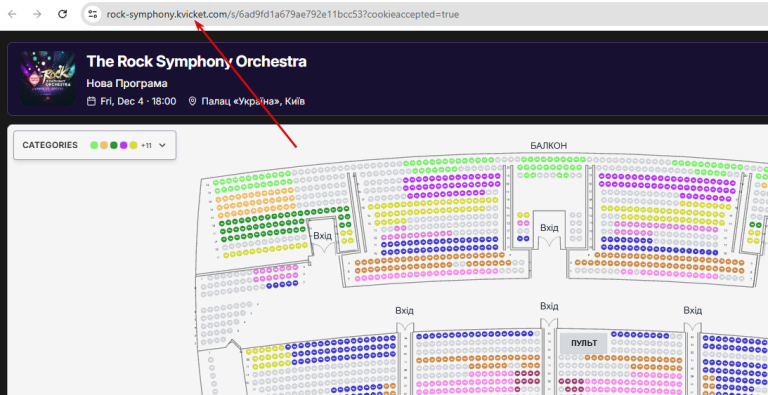This screenshot has width=768, height=395.
Task: Click the ПУЛЬТ console block
Action: [584, 343]
